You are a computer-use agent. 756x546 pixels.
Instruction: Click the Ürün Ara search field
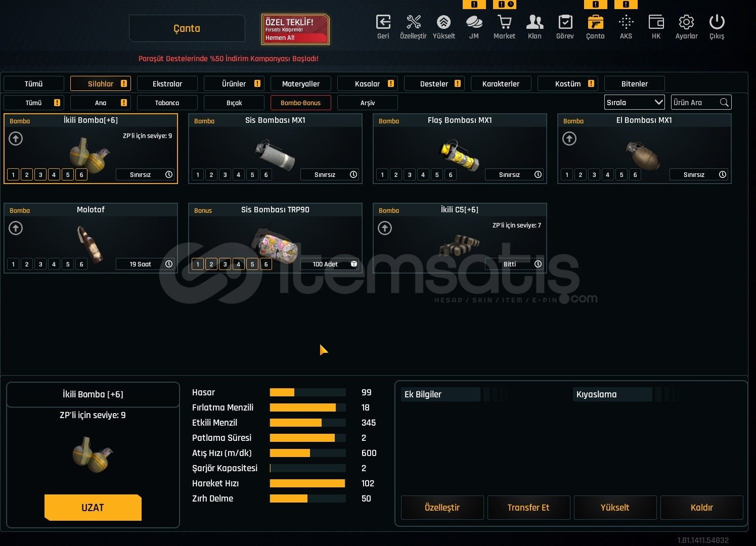click(x=695, y=103)
